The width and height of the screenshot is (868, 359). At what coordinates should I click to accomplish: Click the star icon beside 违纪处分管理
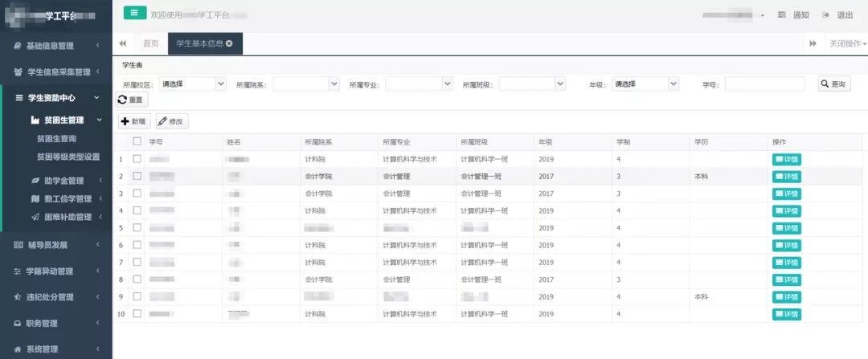pos(18,297)
